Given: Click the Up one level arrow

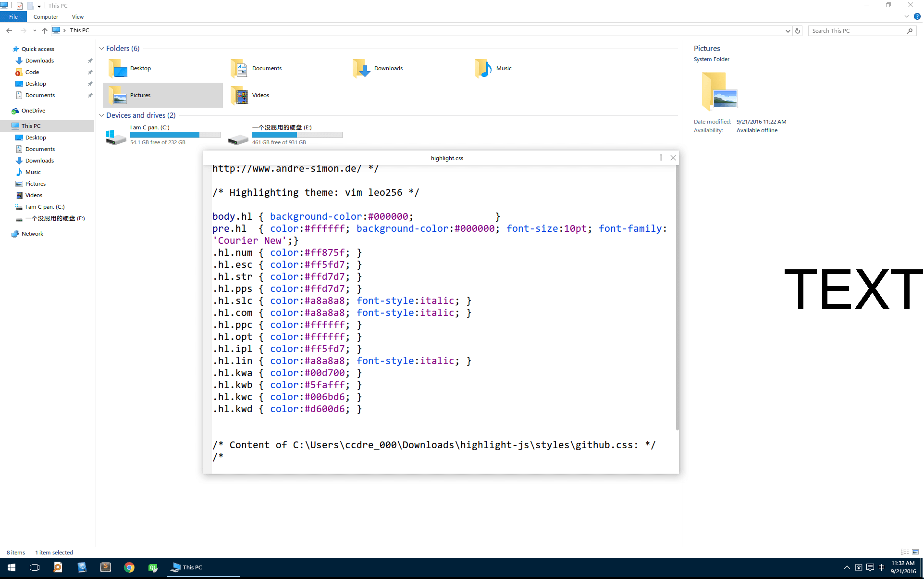Looking at the screenshot, I should tap(45, 30).
